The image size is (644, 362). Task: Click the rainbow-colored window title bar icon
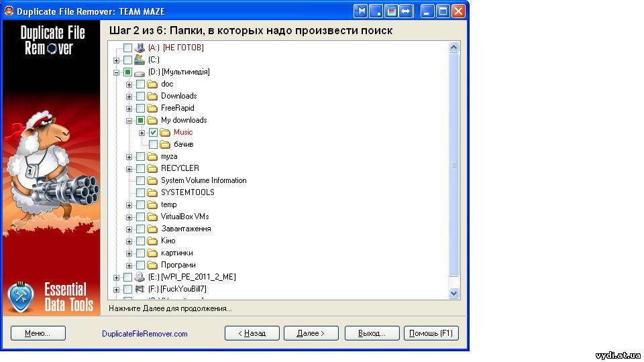[x=391, y=11]
